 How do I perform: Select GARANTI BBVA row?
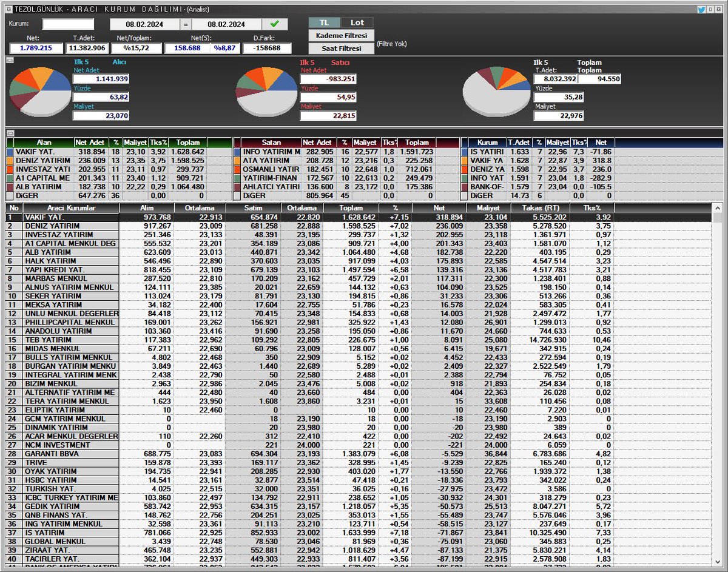pyautogui.click(x=360, y=454)
